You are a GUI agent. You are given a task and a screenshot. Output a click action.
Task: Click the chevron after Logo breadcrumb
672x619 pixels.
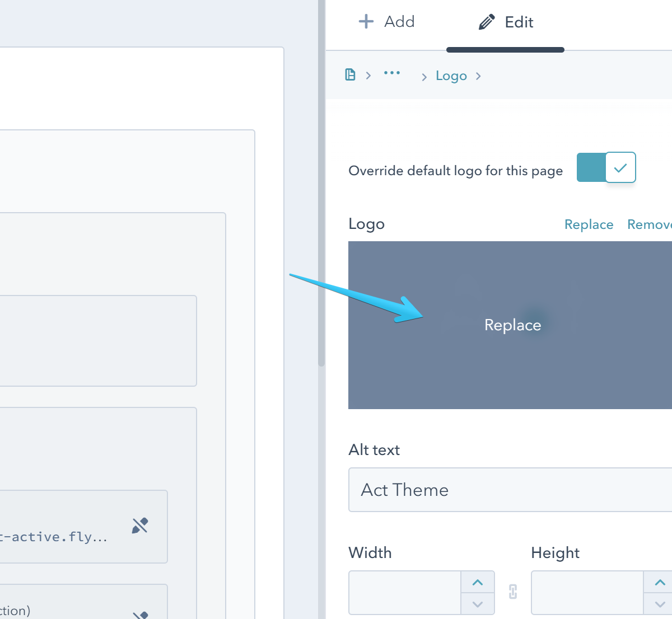click(478, 76)
